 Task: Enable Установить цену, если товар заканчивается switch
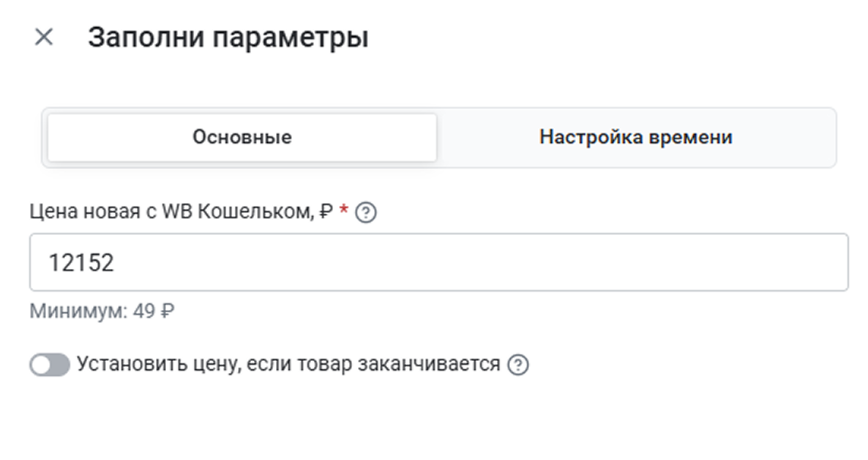click(x=50, y=365)
